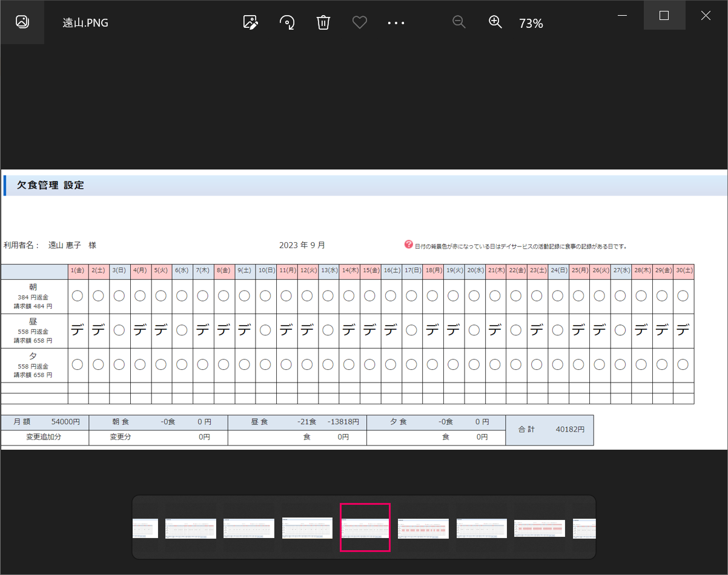The image size is (728, 575).
Task: Zoom out using the minus magnifier
Action: point(459,22)
